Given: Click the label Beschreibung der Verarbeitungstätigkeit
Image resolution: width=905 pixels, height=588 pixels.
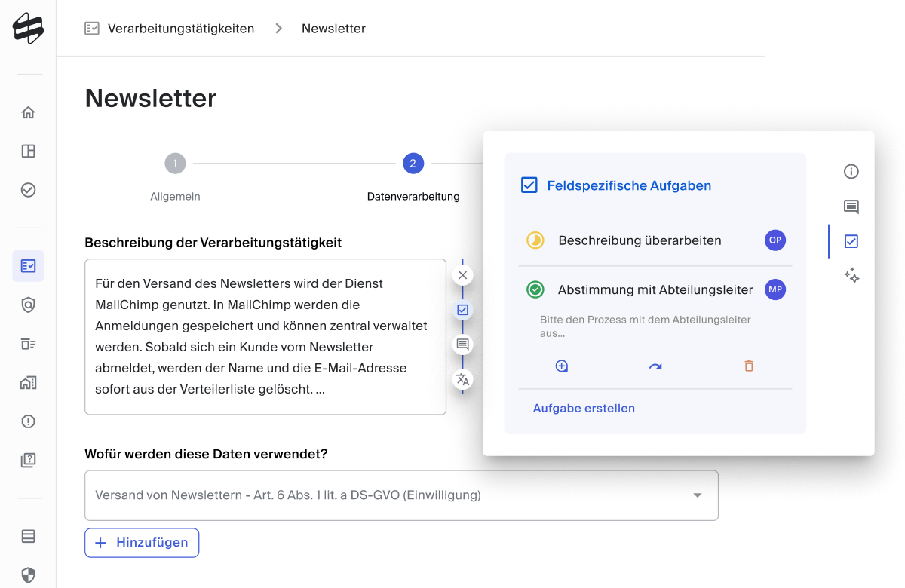Looking at the screenshot, I should (213, 243).
